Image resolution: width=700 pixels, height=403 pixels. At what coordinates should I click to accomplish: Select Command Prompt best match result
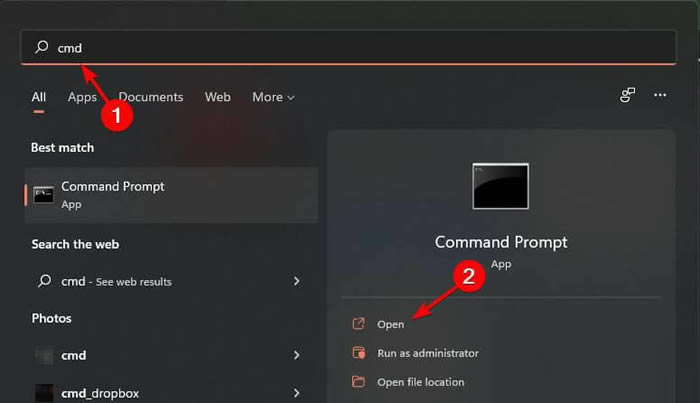point(171,195)
